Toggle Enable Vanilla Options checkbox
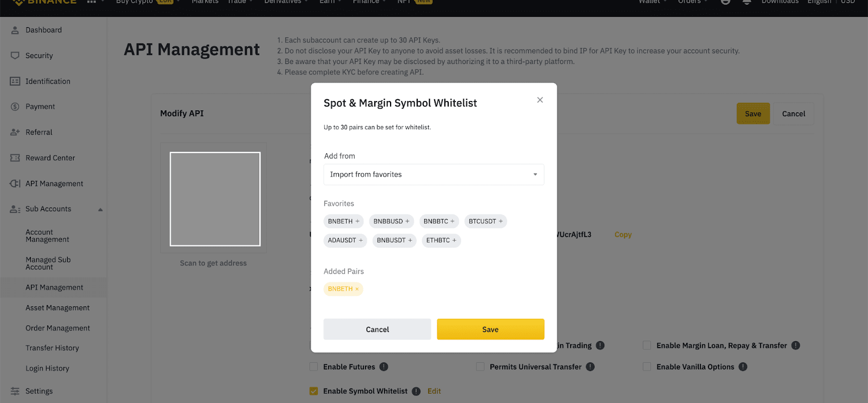 click(647, 367)
